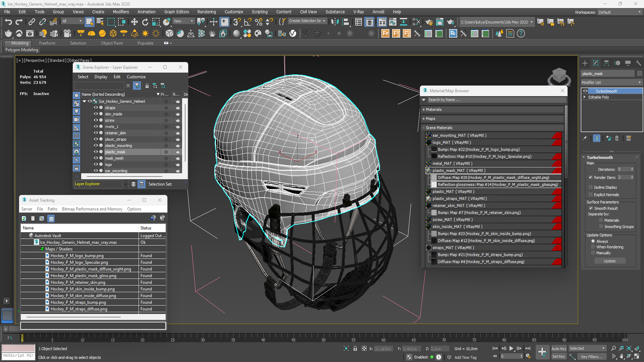Activate the Select and Link tool
The height and width of the screenshot is (362, 644).
pyautogui.click(x=32, y=22)
